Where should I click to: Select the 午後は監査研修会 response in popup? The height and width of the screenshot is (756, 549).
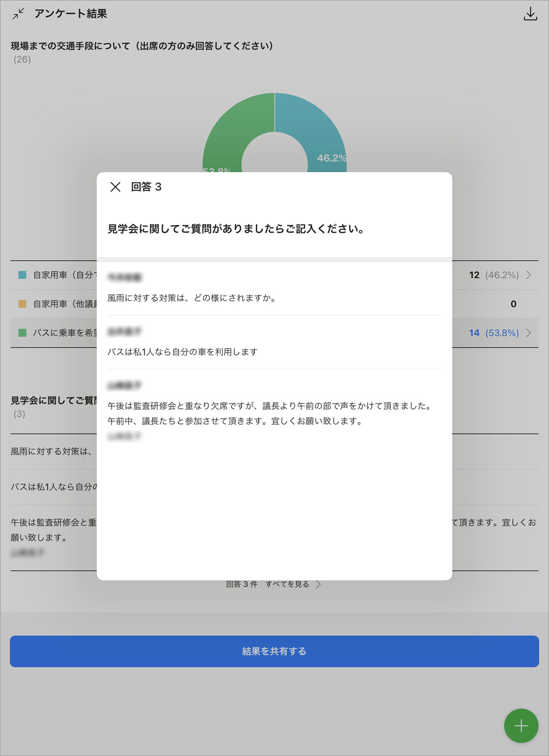pos(270,413)
